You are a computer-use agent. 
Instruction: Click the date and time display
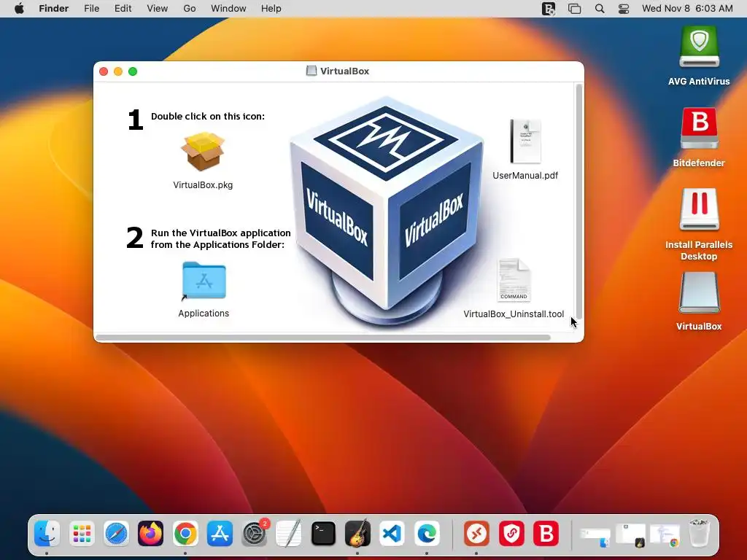tap(687, 9)
